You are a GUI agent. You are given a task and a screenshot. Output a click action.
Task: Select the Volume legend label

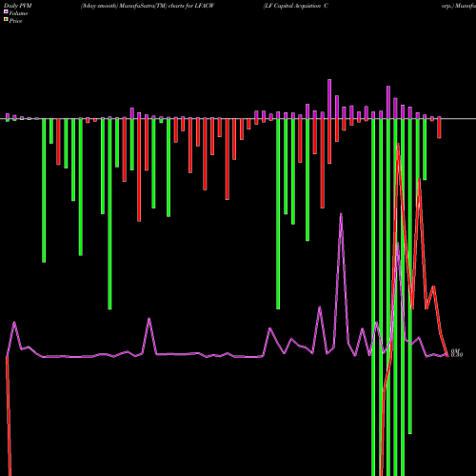tap(18, 13)
